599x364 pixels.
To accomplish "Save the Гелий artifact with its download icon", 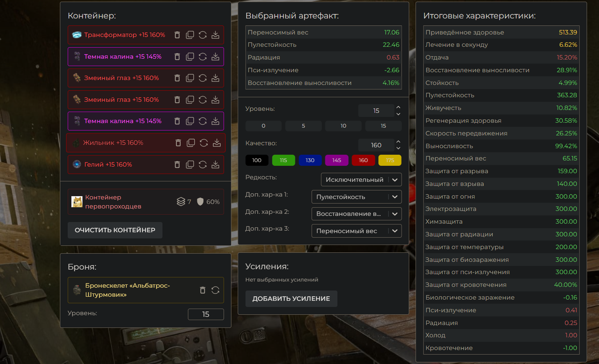I will (x=215, y=165).
